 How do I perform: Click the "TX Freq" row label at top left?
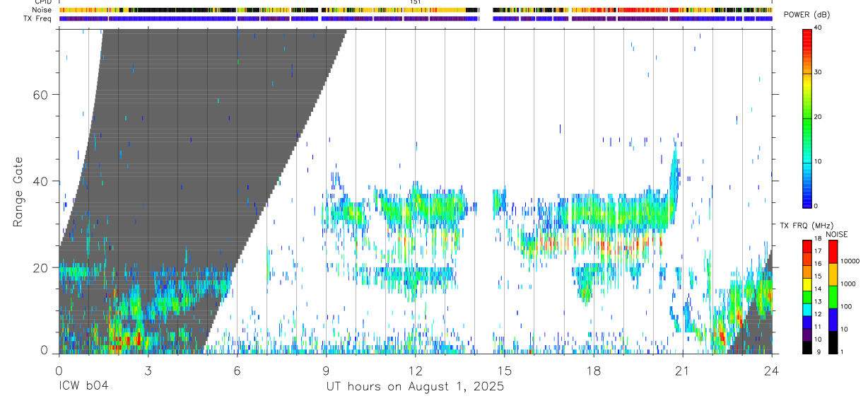pos(37,18)
